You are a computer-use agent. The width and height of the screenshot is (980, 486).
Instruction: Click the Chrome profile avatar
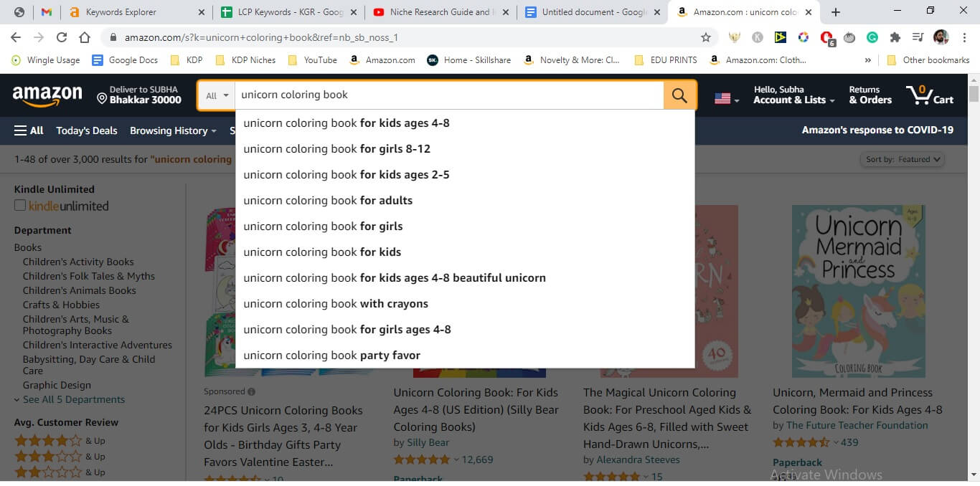click(941, 37)
